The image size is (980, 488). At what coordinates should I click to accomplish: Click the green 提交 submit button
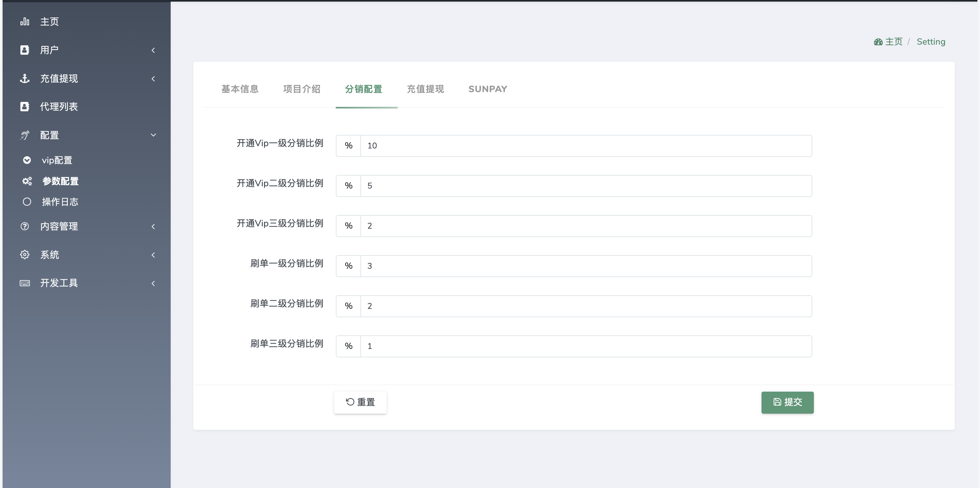pos(787,402)
